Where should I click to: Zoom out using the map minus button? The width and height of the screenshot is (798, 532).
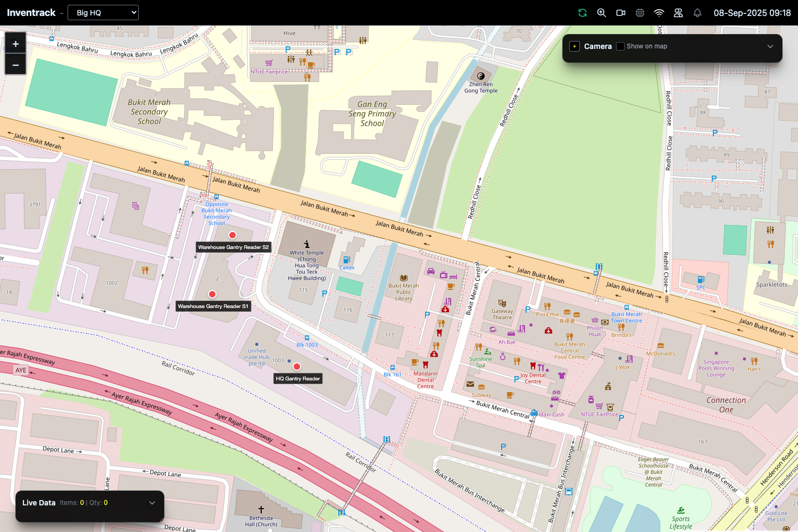15,64
